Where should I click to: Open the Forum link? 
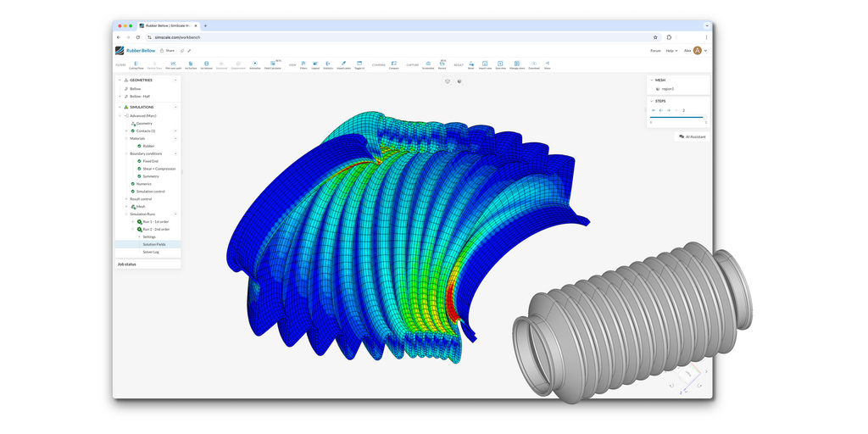click(x=655, y=51)
